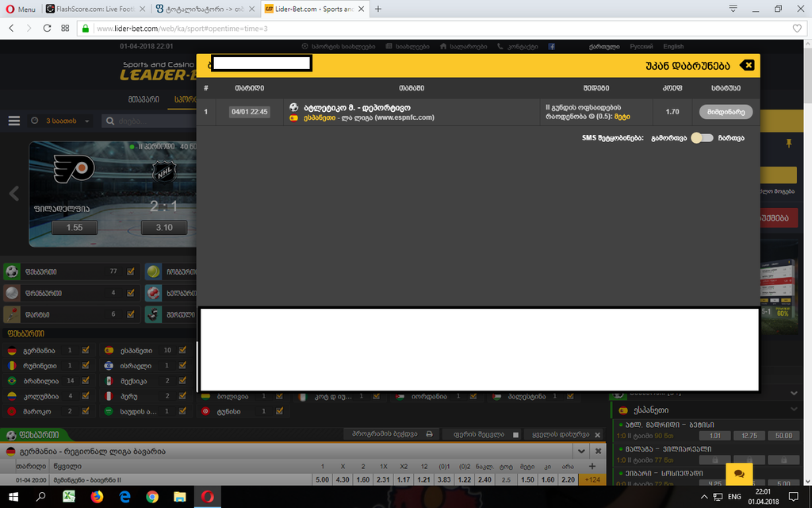Switch language to Русский

(641, 47)
